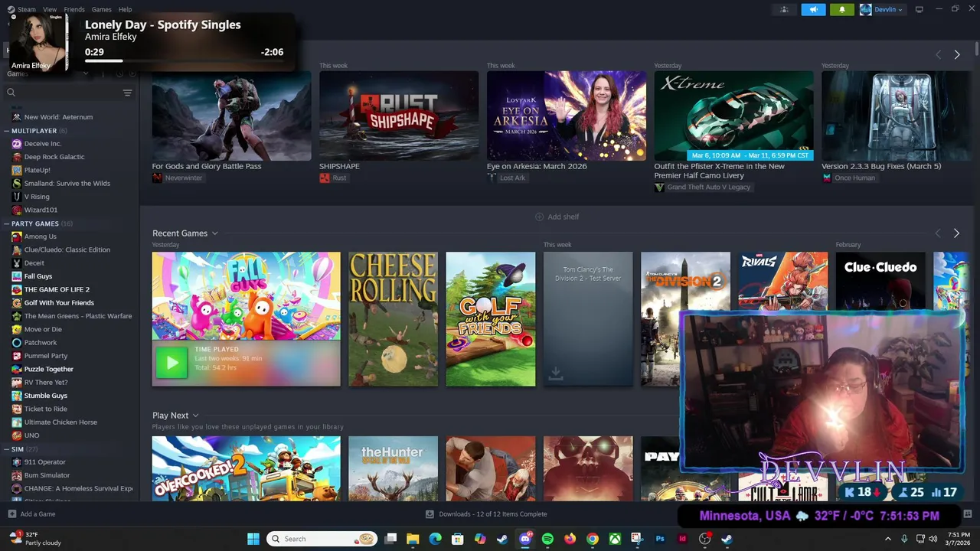
Task: Select Deep Rock Galactic in library
Action: pos(54,157)
